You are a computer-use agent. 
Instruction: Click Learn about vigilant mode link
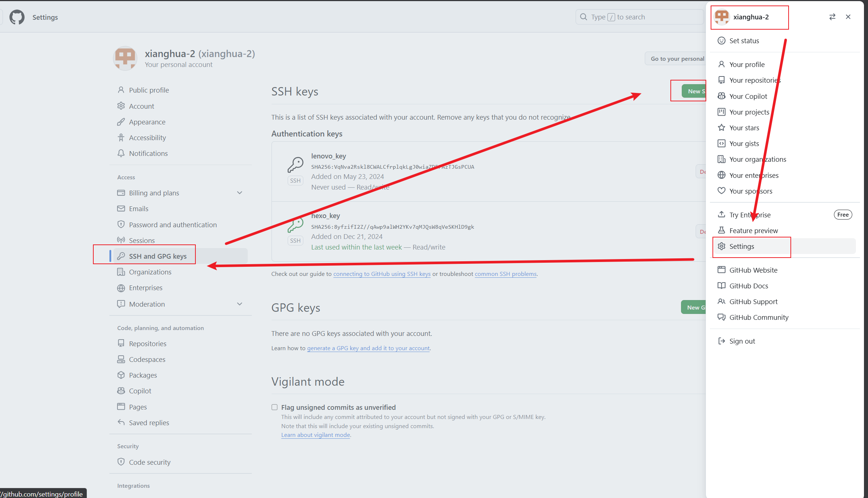point(315,435)
